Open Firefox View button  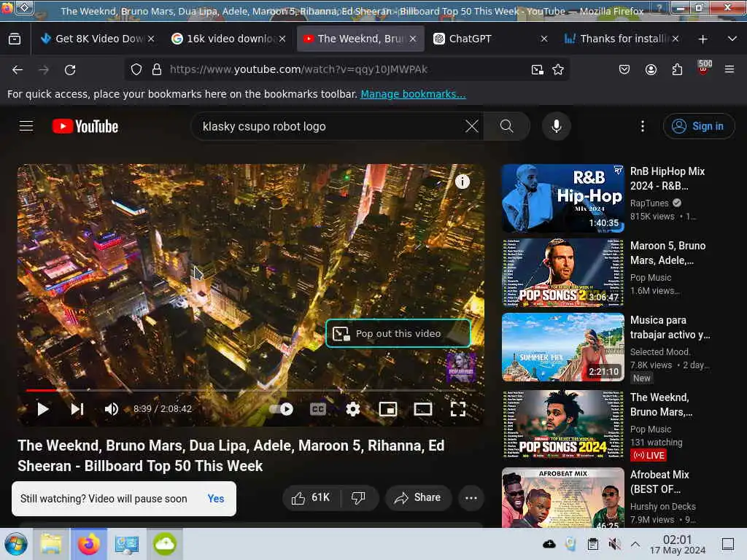tap(15, 39)
